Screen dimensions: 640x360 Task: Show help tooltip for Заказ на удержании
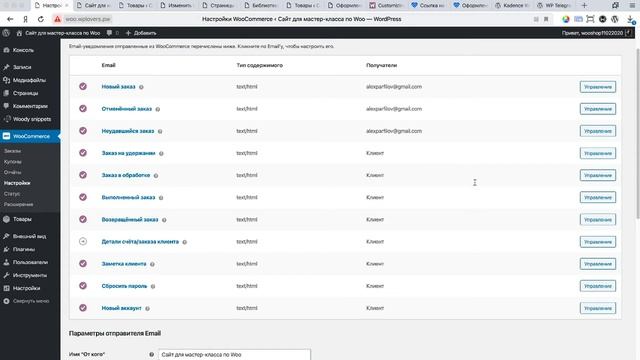tap(161, 153)
